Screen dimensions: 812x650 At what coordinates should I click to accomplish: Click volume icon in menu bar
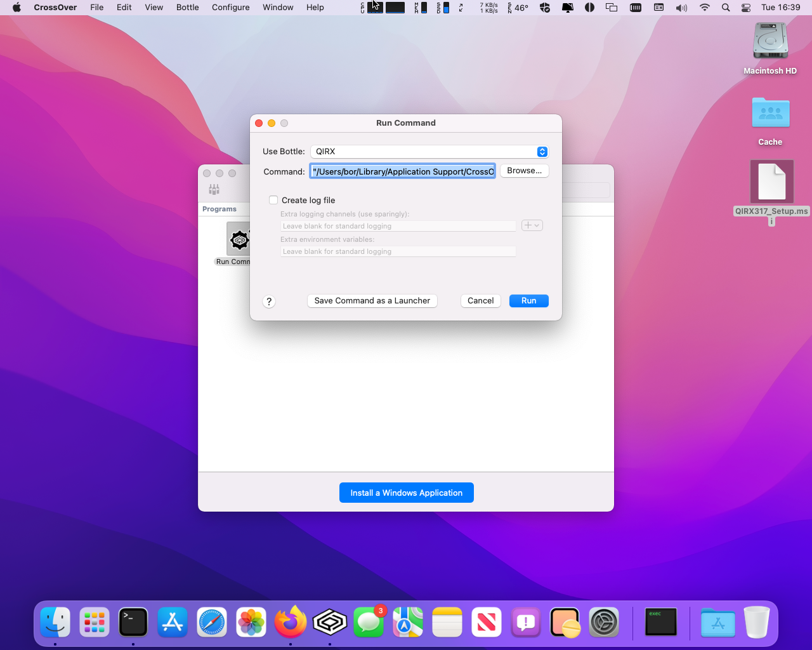[681, 8]
